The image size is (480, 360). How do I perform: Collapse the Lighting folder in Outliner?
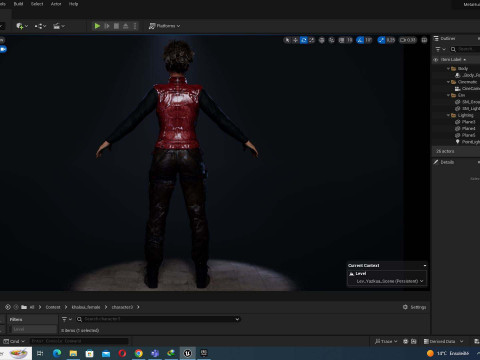(x=448, y=115)
